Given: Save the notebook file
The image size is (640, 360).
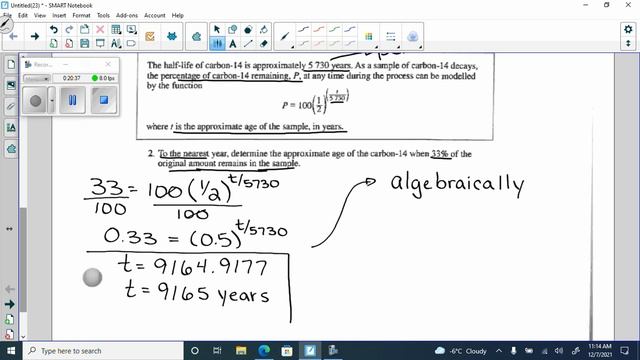Looking at the screenshot, I should [x=84, y=43].
